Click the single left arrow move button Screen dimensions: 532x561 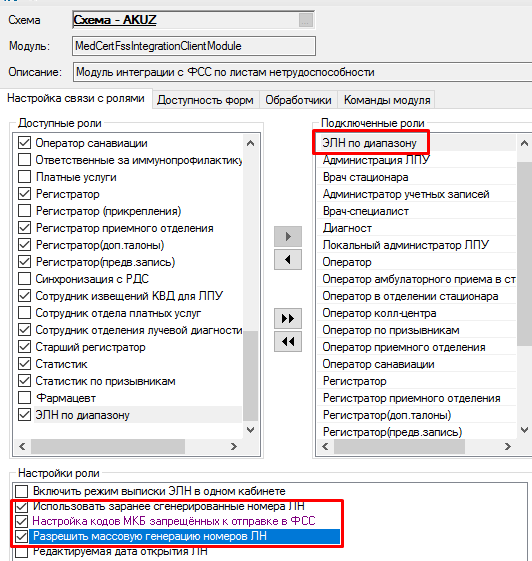(288, 259)
